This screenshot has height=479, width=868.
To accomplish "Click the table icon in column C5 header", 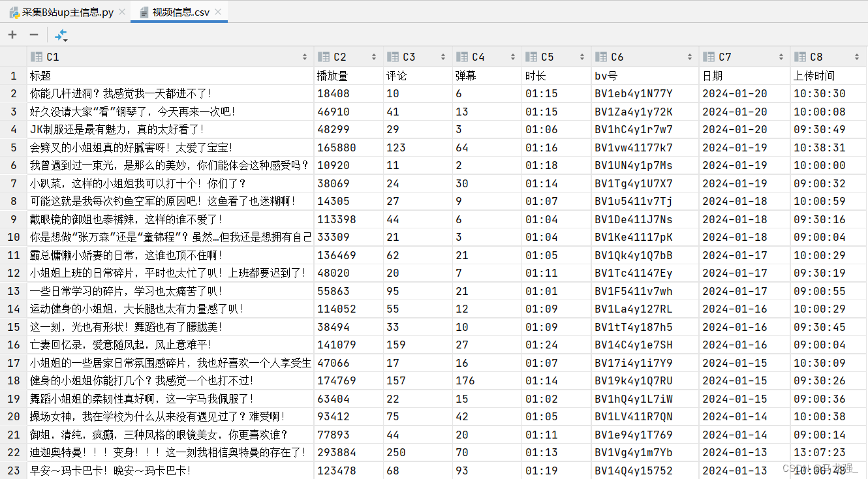I will (531, 57).
